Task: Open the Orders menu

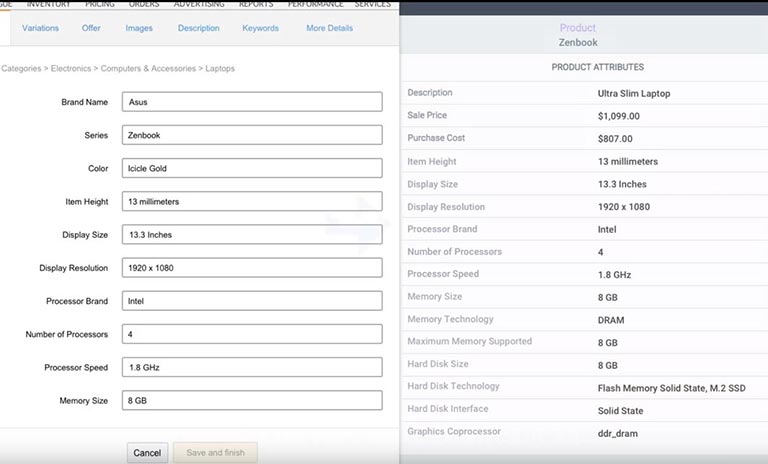Action: 144,4
